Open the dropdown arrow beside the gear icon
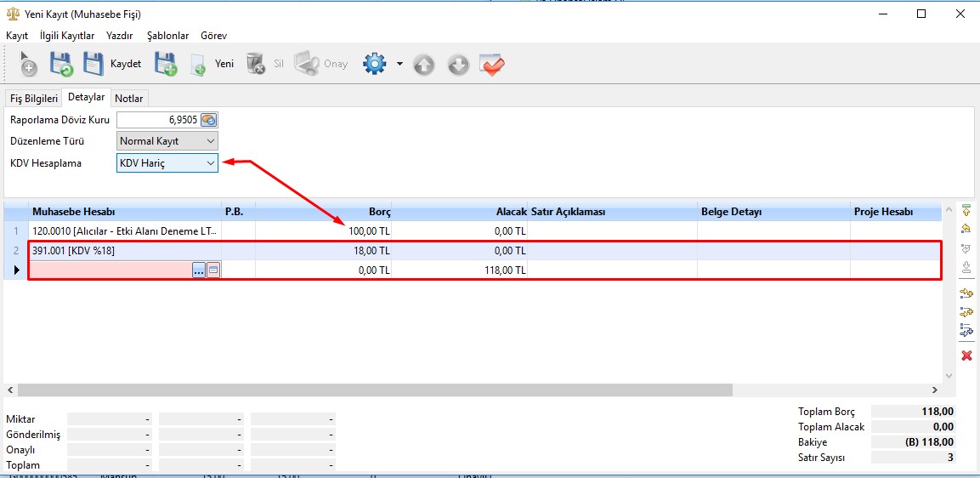 point(399,64)
